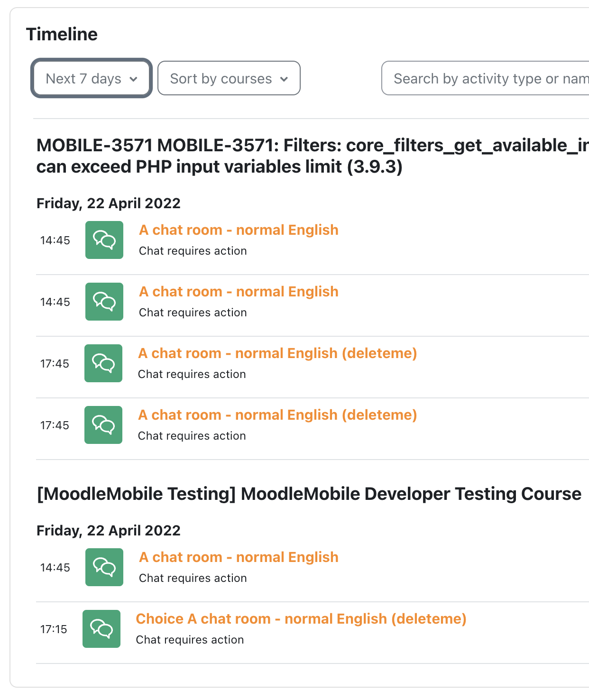Click the Search by activity type field
This screenshot has width=589, height=700.
pos(486,78)
